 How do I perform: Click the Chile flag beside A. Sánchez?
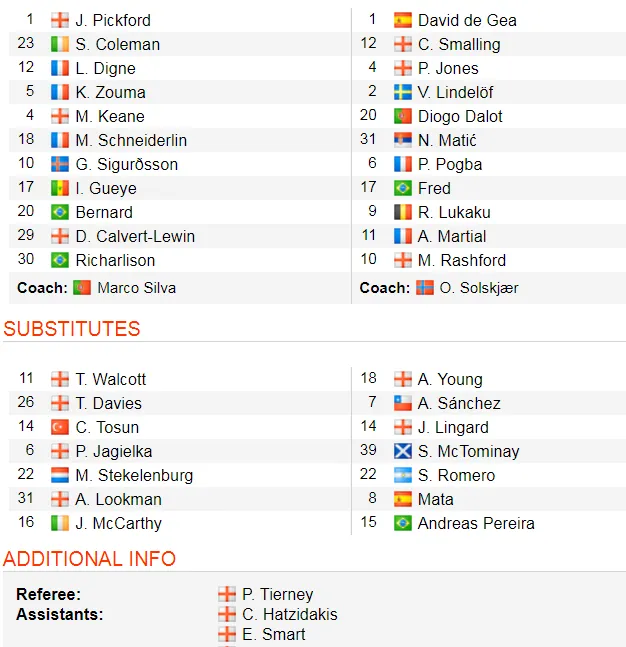pyautogui.click(x=403, y=403)
